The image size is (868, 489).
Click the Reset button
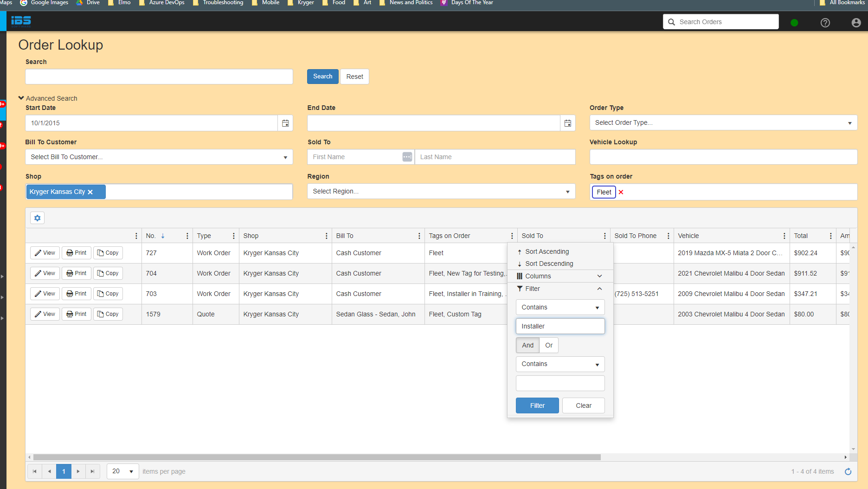pyautogui.click(x=354, y=77)
